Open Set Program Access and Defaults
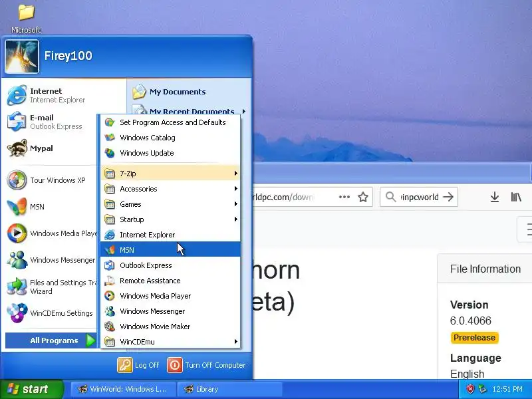The height and width of the screenshot is (399, 532). 170,122
